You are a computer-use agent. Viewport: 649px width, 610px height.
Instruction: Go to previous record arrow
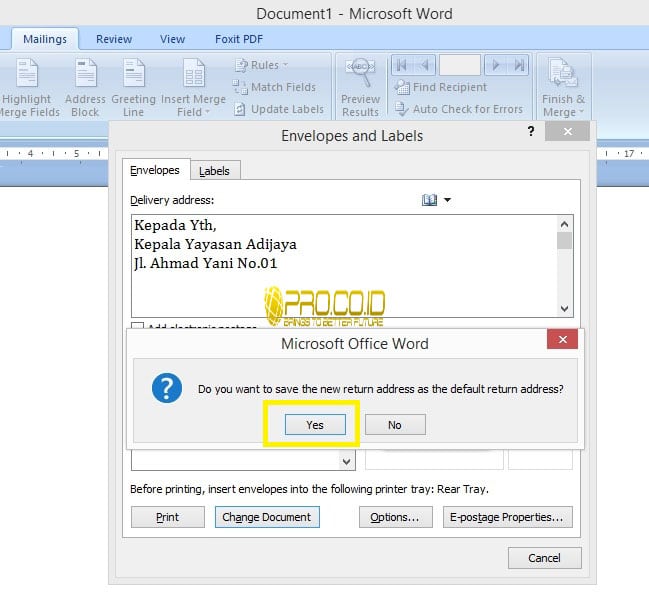(x=425, y=65)
